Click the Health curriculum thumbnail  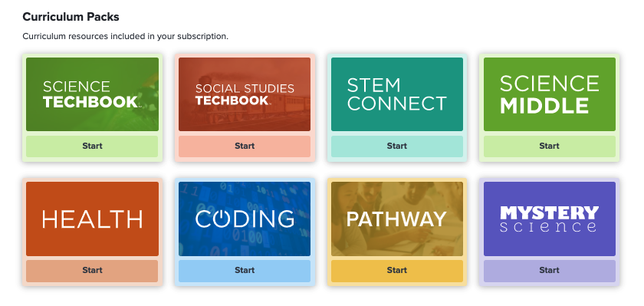click(93, 219)
